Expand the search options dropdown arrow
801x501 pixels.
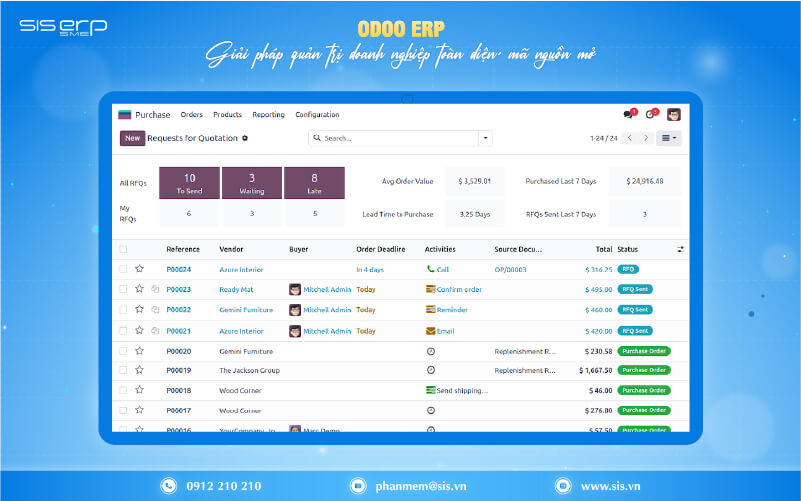pos(486,138)
